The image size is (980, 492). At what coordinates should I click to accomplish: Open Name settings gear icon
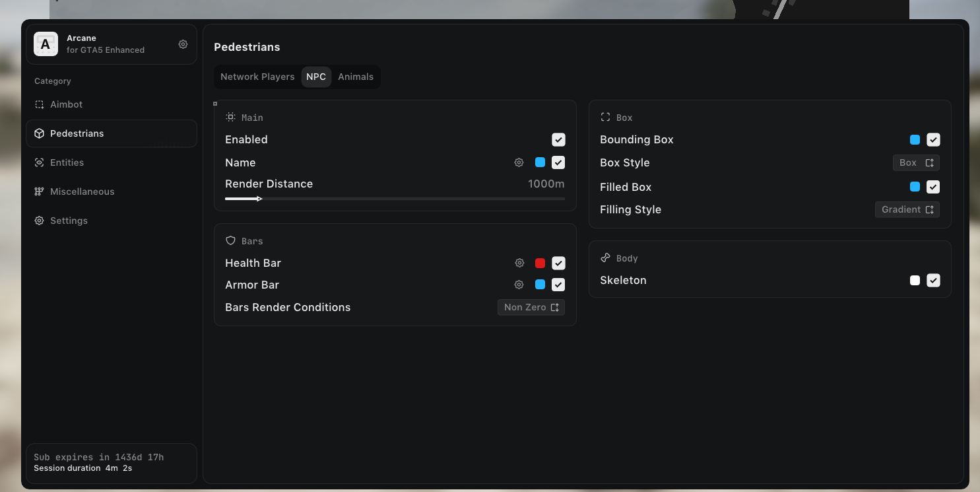click(519, 162)
